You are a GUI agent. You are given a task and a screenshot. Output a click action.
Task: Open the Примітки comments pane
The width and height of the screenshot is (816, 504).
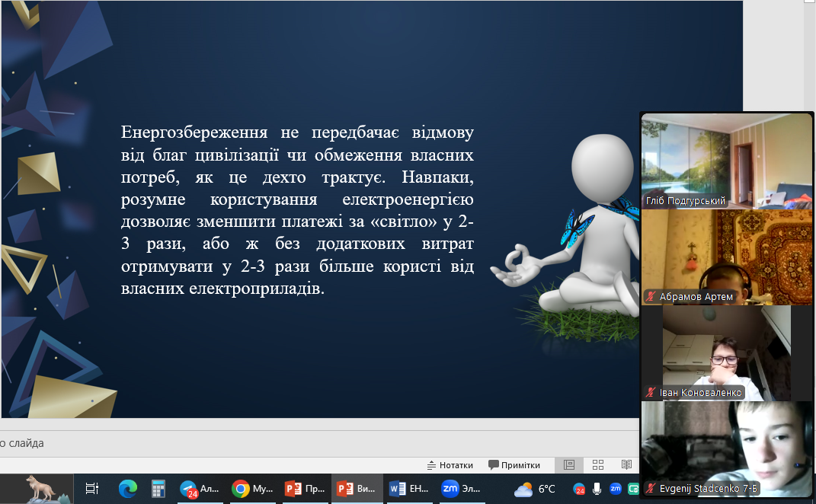514,465
